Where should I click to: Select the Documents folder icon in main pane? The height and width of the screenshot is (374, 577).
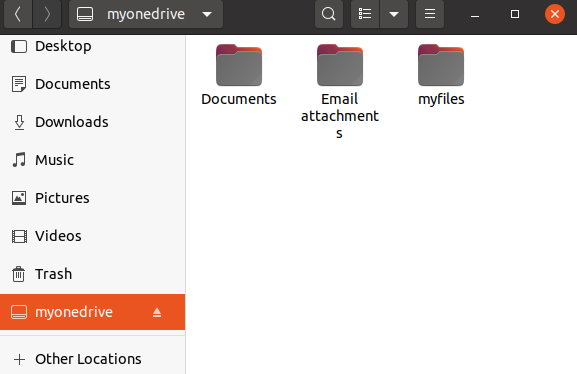[x=239, y=65]
